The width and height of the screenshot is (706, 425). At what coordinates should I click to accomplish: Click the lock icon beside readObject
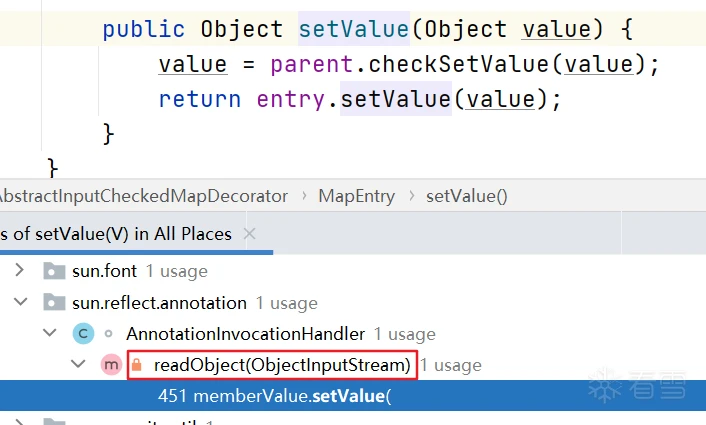(137, 366)
